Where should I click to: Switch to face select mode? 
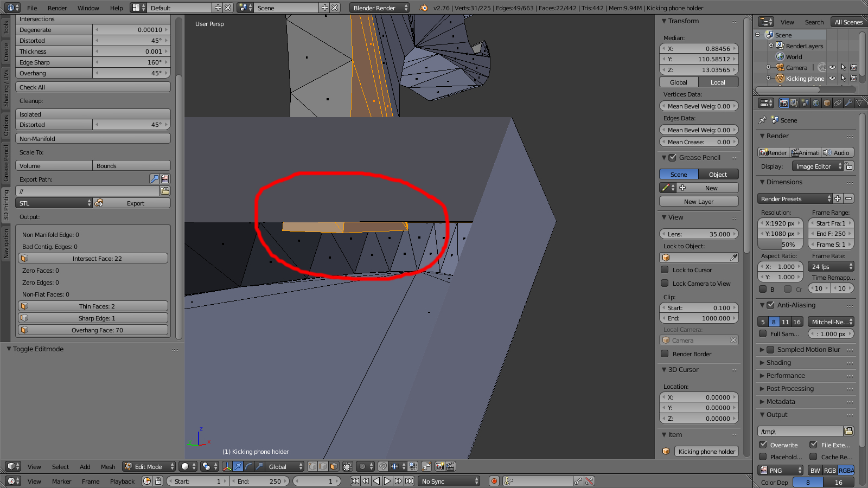click(x=334, y=466)
